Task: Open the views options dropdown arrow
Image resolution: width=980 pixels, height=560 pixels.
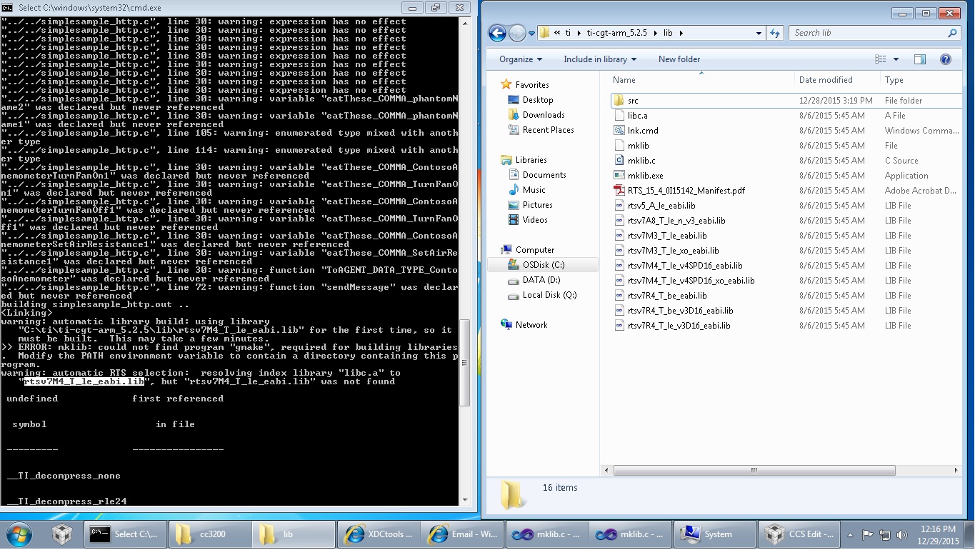Action: click(896, 59)
